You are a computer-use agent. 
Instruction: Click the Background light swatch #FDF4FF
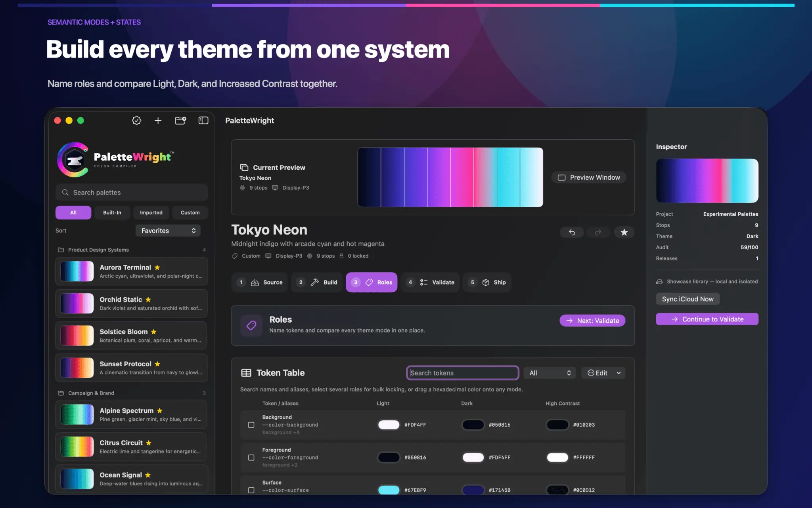(x=389, y=425)
